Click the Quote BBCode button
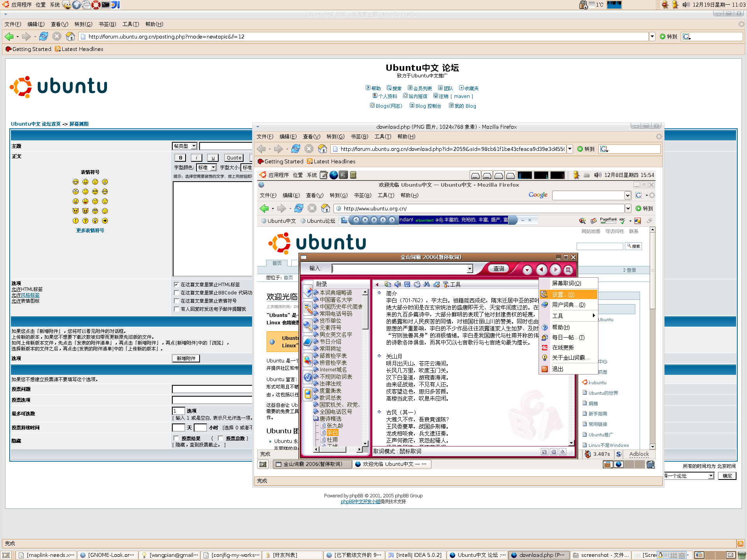 (234, 157)
